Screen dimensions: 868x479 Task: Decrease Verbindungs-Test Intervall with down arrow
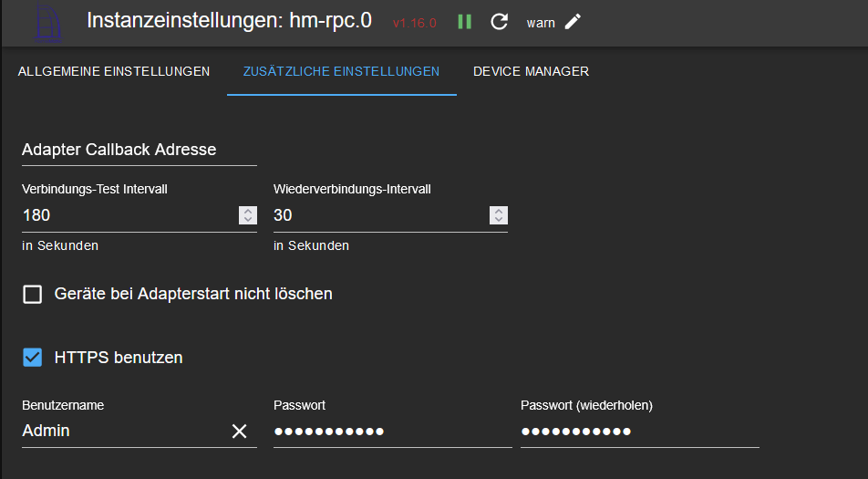pyautogui.click(x=248, y=220)
